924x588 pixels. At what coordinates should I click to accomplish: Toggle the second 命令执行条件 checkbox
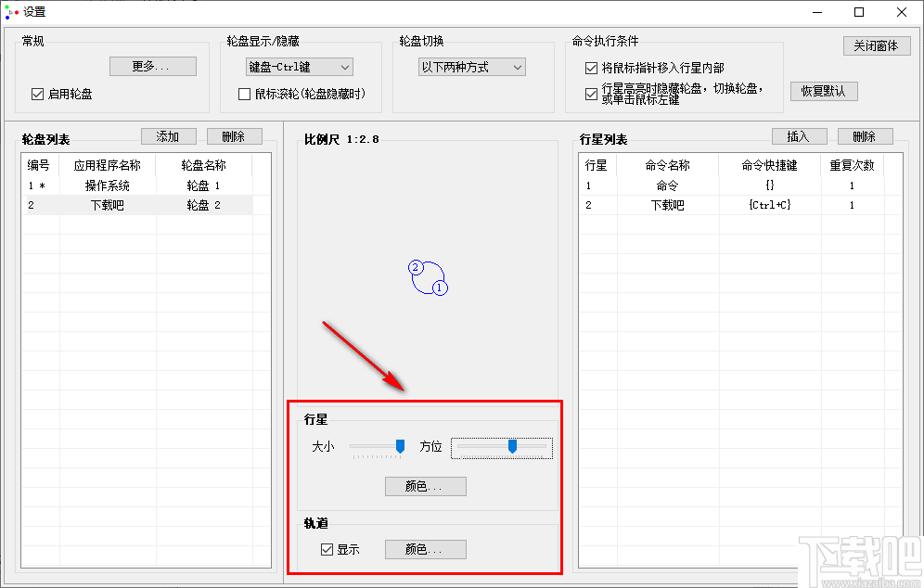[590, 91]
